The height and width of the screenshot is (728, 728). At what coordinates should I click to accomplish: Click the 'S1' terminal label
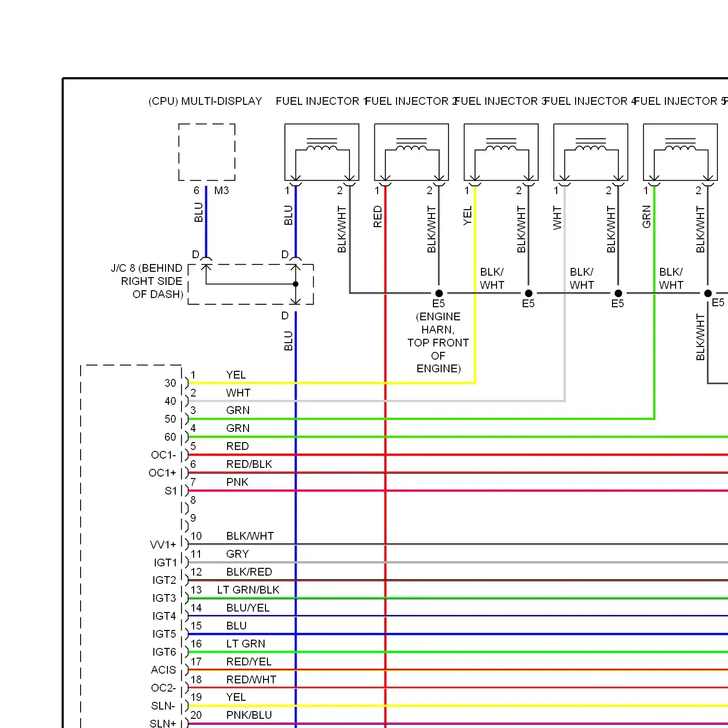click(171, 491)
